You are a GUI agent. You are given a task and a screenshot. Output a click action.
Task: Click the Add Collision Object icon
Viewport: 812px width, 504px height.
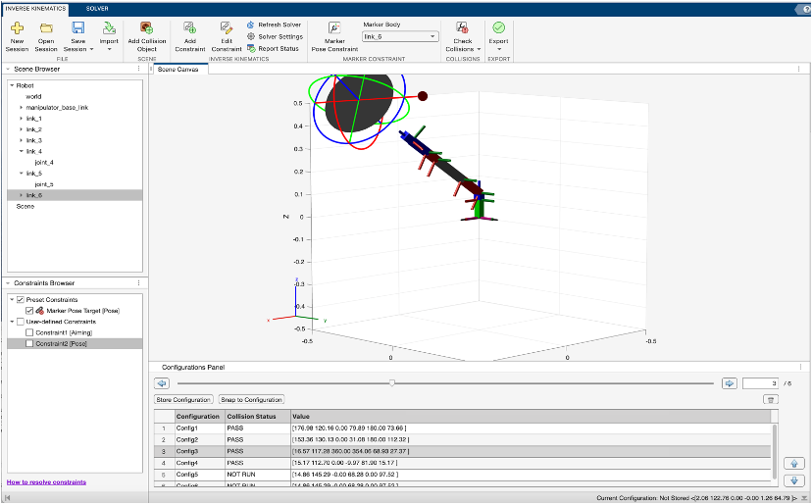[x=146, y=29]
